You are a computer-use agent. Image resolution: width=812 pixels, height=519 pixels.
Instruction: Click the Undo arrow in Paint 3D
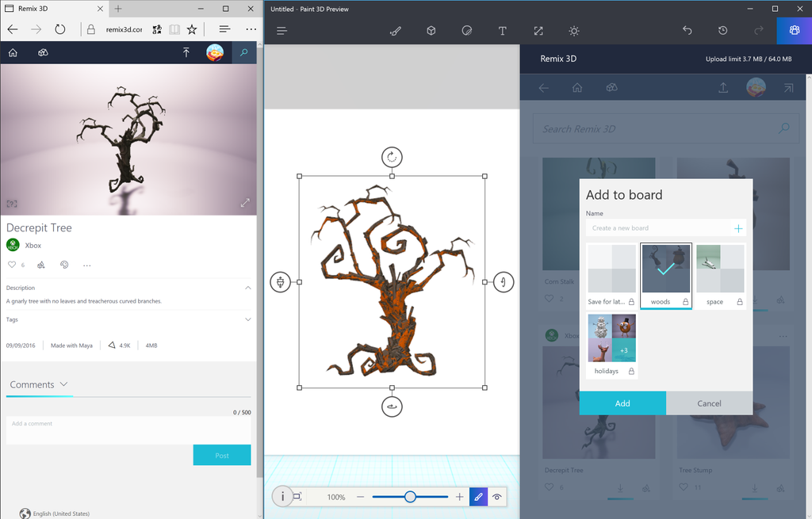pos(687,31)
